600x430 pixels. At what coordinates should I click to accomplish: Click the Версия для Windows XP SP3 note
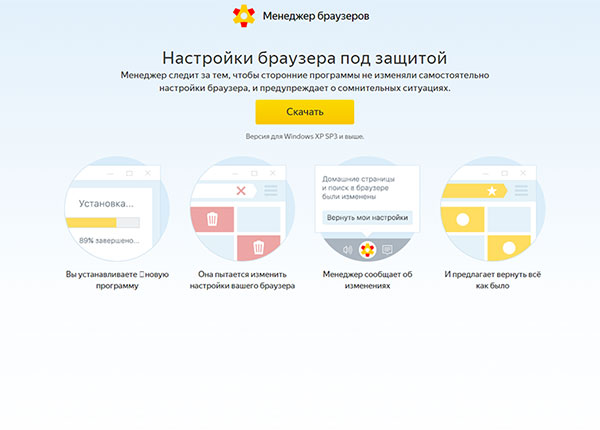[305, 136]
